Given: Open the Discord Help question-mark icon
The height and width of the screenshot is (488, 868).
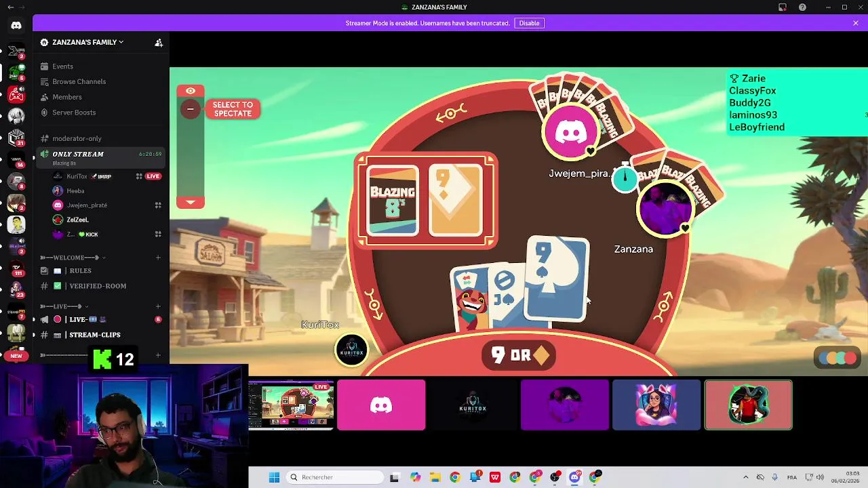Looking at the screenshot, I should click(x=803, y=7).
